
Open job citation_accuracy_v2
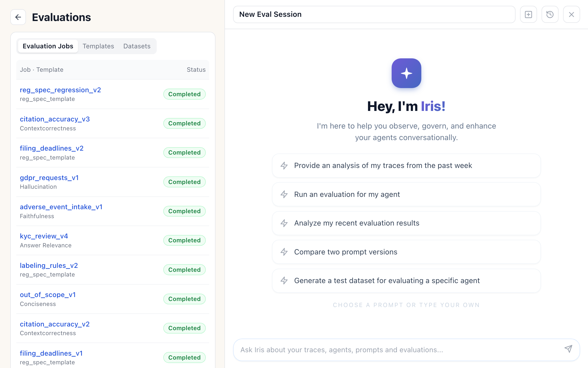[55, 324]
